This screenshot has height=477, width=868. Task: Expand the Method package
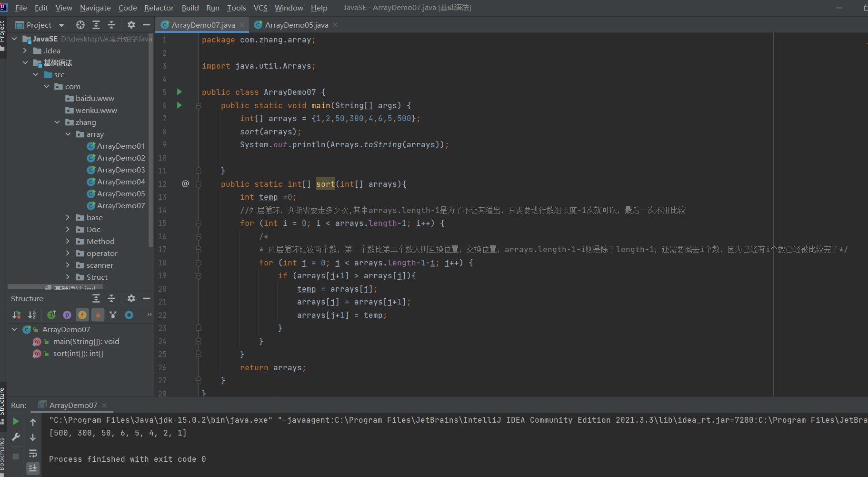coord(68,241)
